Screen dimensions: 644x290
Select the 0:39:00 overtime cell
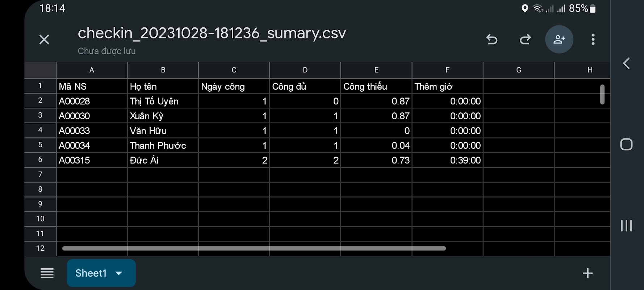[447, 160]
